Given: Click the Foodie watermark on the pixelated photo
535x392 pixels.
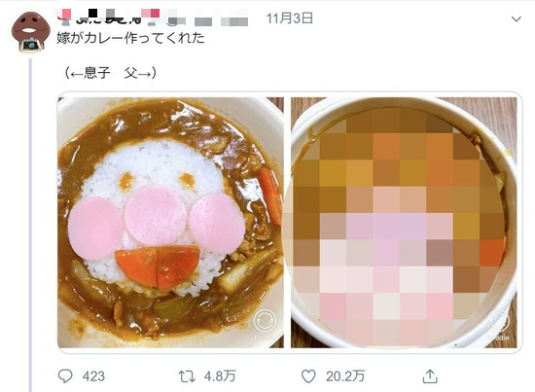Looking at the screenshot, I should point(498,326).
